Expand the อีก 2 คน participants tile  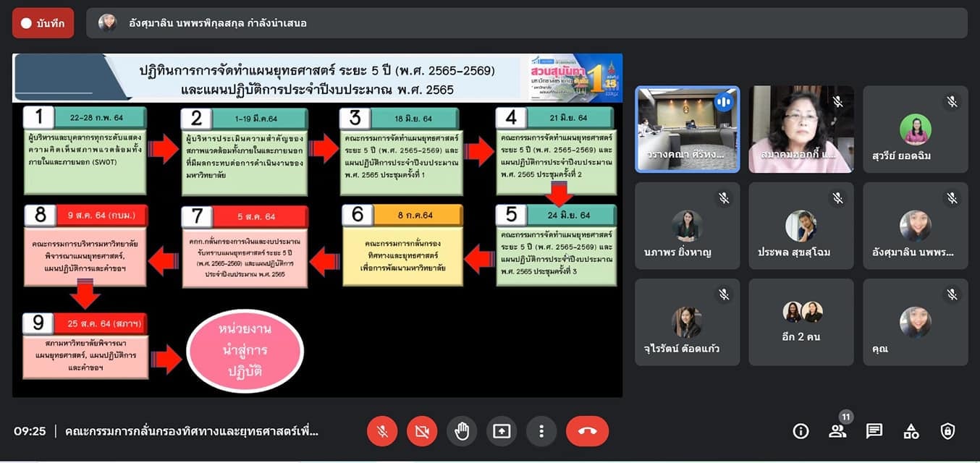(801, 322)
